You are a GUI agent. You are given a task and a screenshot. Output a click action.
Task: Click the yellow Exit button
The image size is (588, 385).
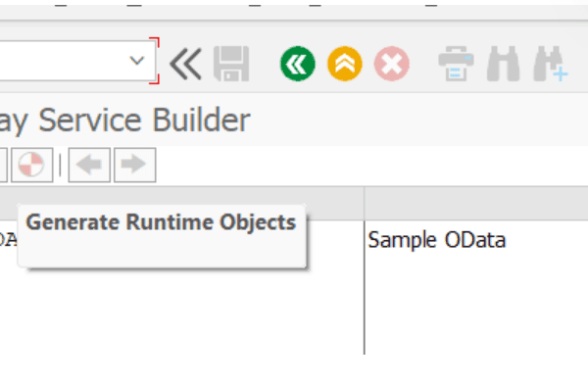click(345, 64)
